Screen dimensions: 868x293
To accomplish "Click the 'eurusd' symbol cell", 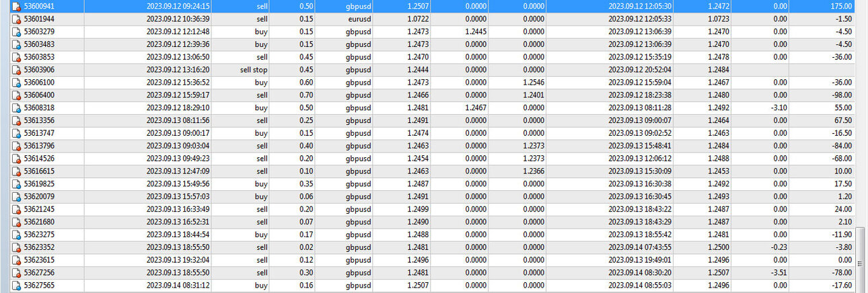I will [x=359, y=19].
